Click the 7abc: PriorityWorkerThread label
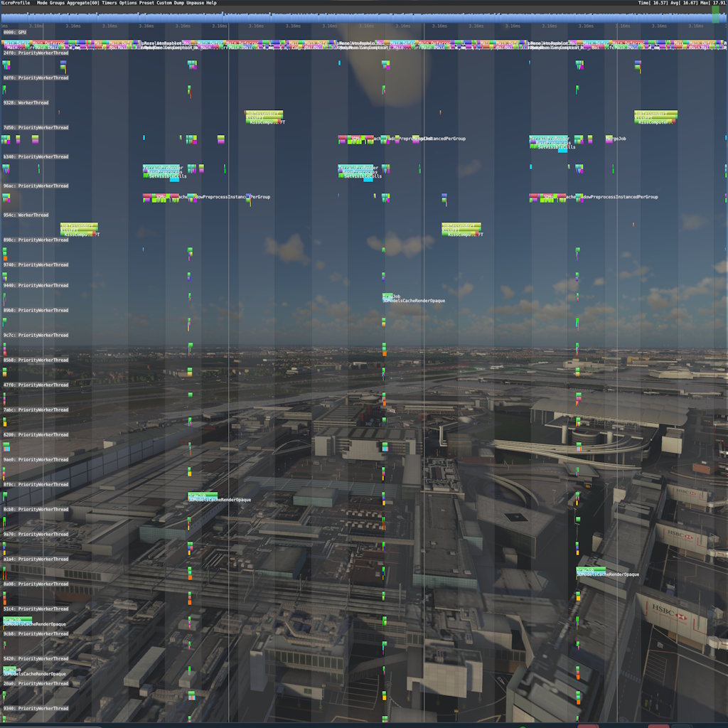 click(36, 410)
